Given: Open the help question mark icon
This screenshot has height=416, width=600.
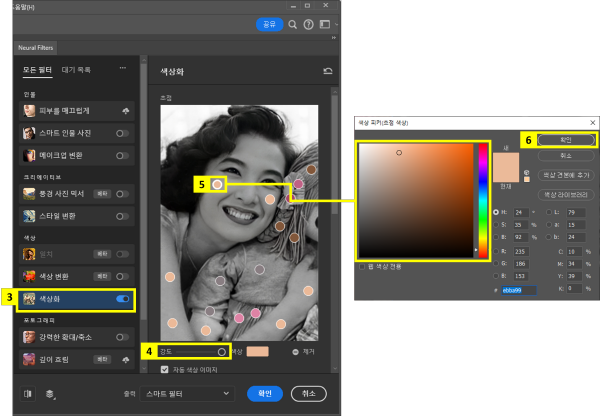Looking at the screenshot, I should [x=308, y=25].
